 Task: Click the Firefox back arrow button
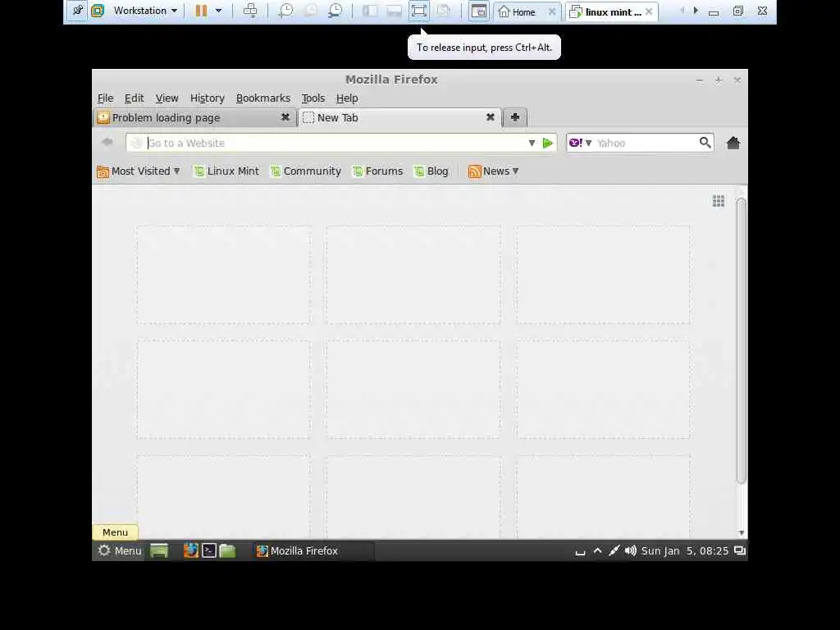(x=107, y=142)
